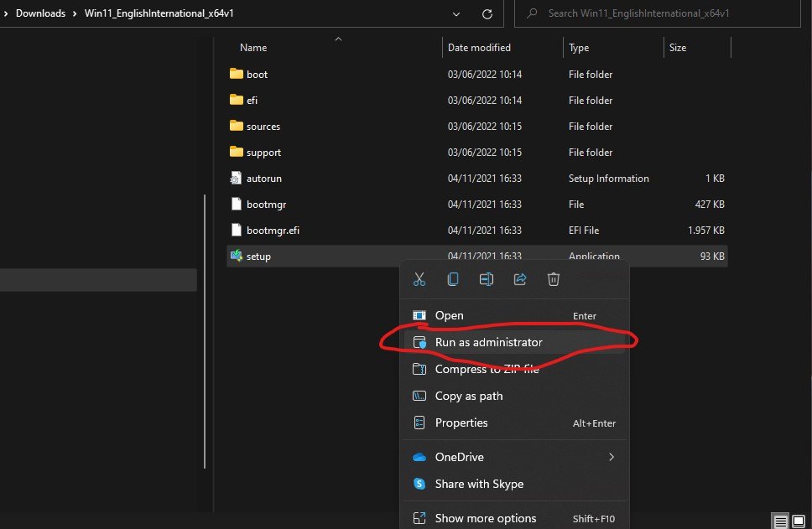Click the Compress to ZIP folder icon
This screenshot has height=529, width=812.
click(419, 369)
